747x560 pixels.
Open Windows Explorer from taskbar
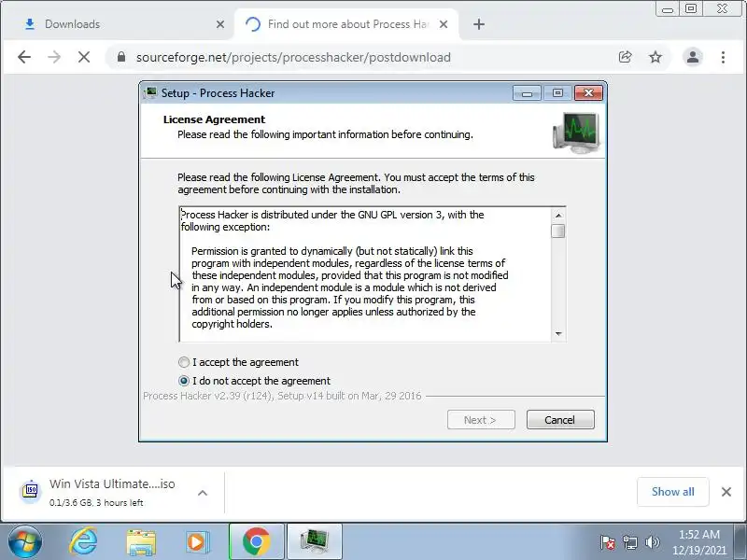pyautogui.click(x=141, y=542)
